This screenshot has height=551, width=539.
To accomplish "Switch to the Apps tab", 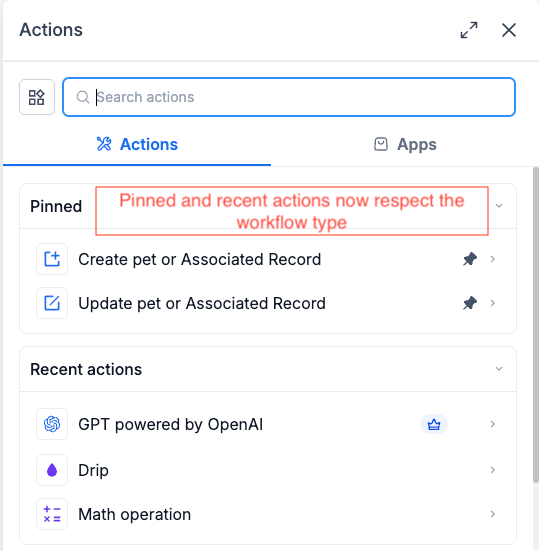I will tap(405, 144).
